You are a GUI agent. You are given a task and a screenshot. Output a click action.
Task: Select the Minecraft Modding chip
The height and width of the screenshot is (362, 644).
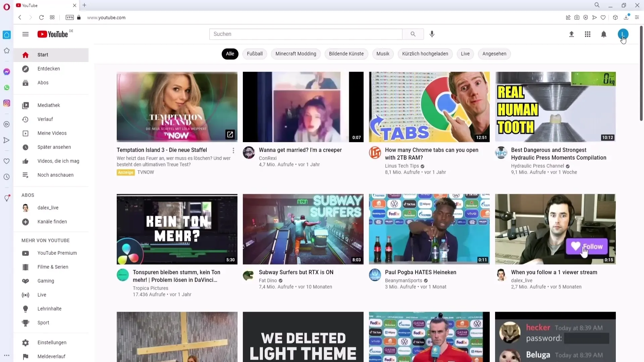[296, 54]
